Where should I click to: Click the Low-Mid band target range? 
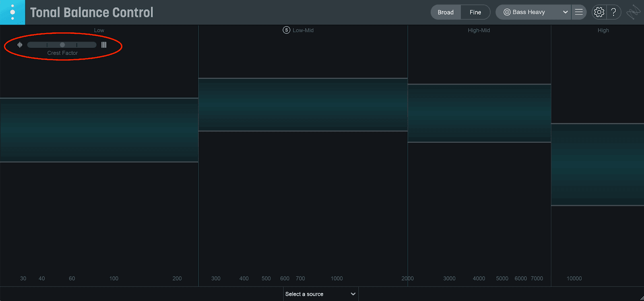pyautogui.click(x=303, y=105)
